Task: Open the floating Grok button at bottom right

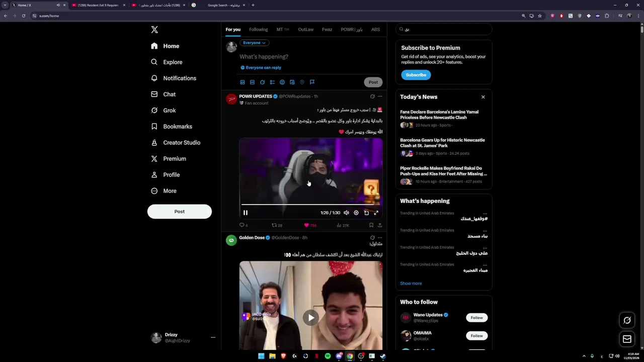Action: pos(627,320)
